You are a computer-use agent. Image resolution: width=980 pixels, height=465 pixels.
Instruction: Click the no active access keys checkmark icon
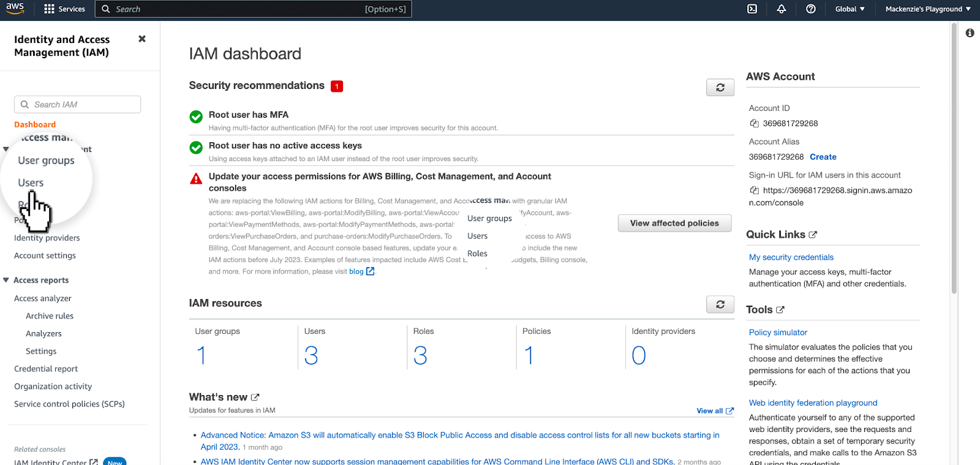click(196, 148)
